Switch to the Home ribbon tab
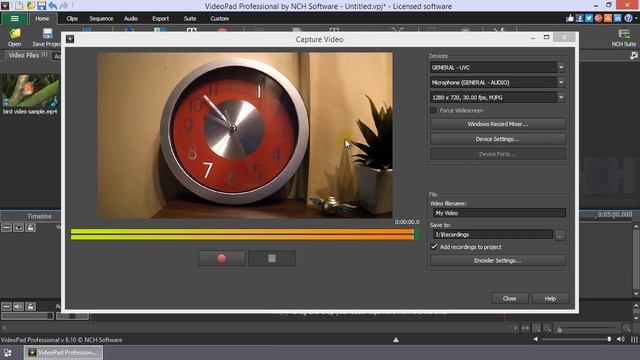Screen dimensions: 640x360 point(42,18)
